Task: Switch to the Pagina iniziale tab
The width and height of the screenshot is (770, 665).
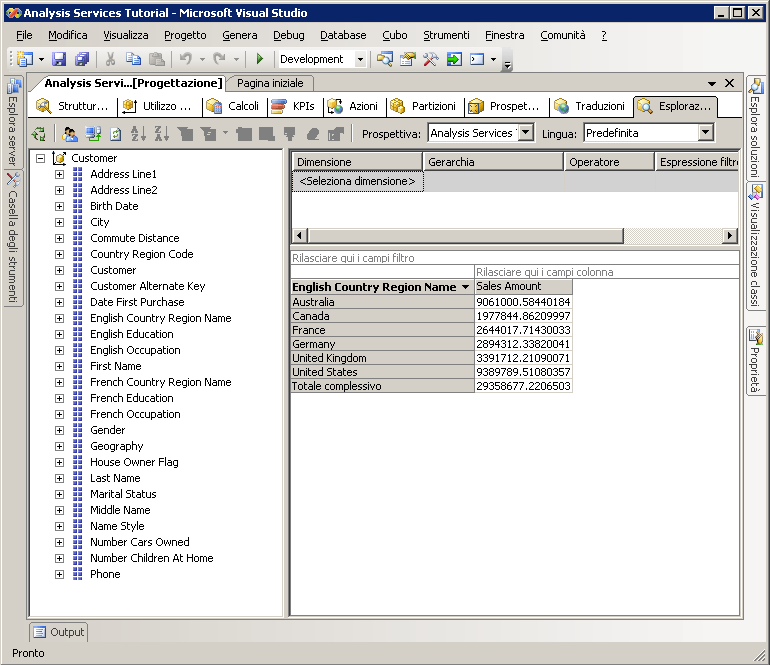Action: coord(271,83)
